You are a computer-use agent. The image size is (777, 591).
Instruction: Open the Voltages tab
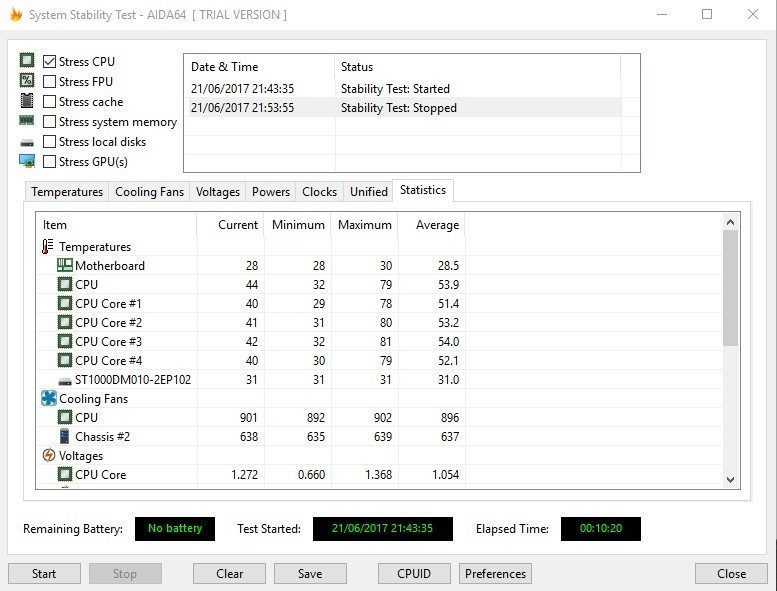218,192
